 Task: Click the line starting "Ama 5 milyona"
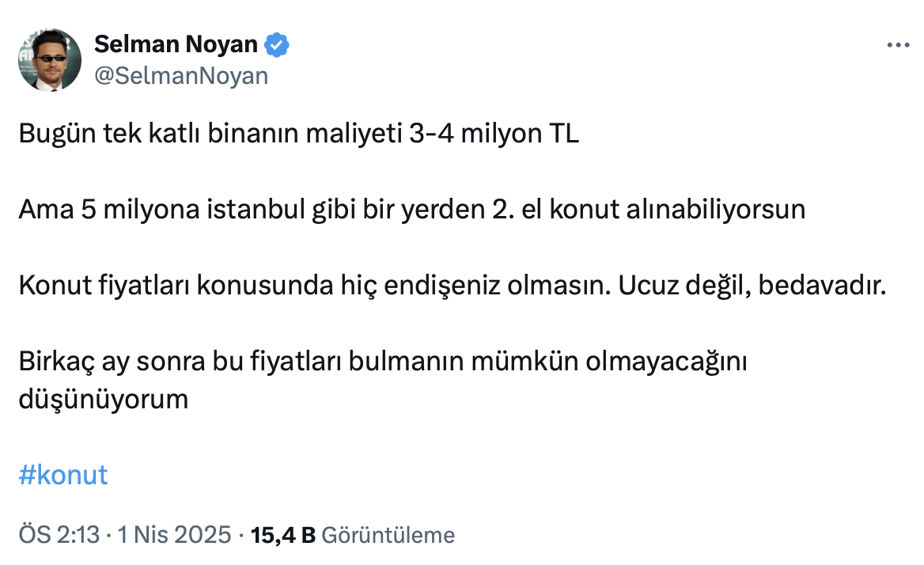[411, 210]
